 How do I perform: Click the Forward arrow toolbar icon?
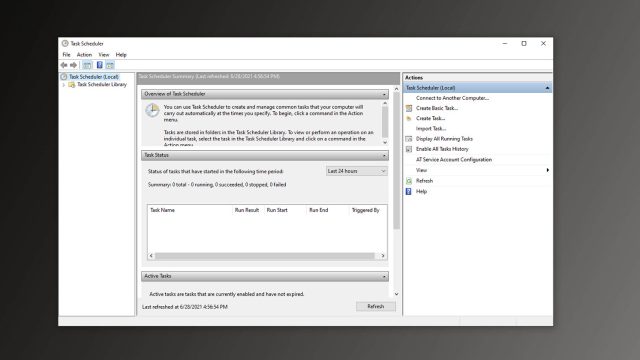coord(73,65)
